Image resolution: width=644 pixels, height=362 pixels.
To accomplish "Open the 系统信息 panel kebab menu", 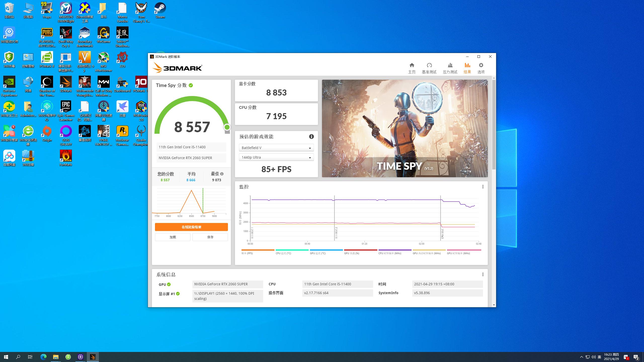I will coord(483,274).
